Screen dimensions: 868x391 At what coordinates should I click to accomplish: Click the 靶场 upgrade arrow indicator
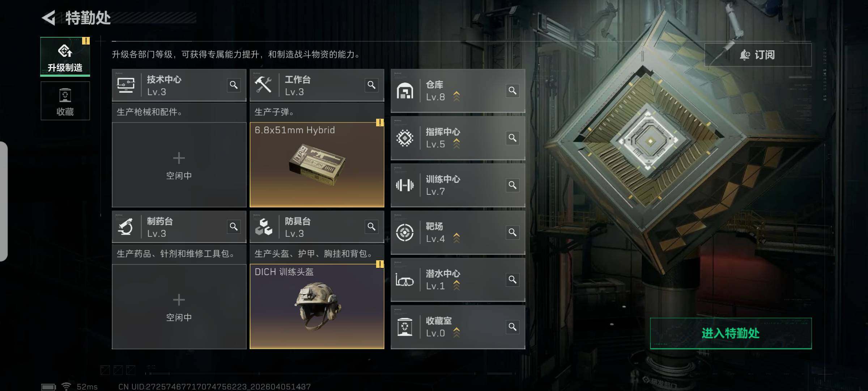[x=456, y=238]
